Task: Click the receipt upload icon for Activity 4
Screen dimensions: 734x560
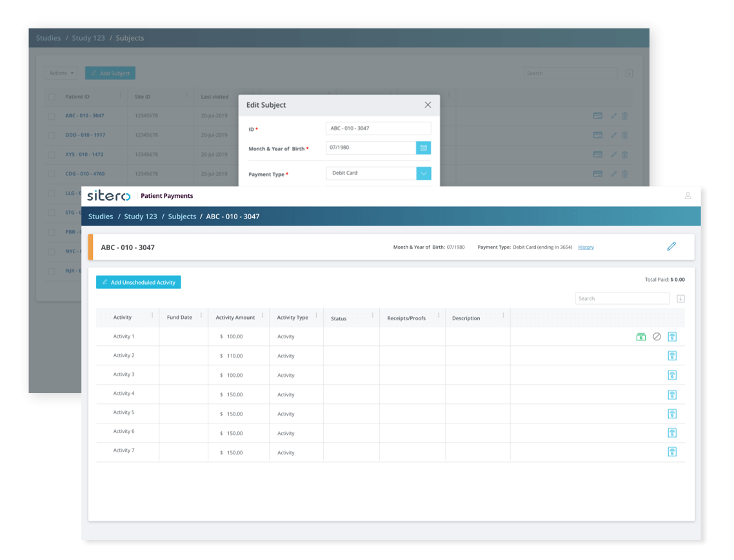Action: pos(672,394)
